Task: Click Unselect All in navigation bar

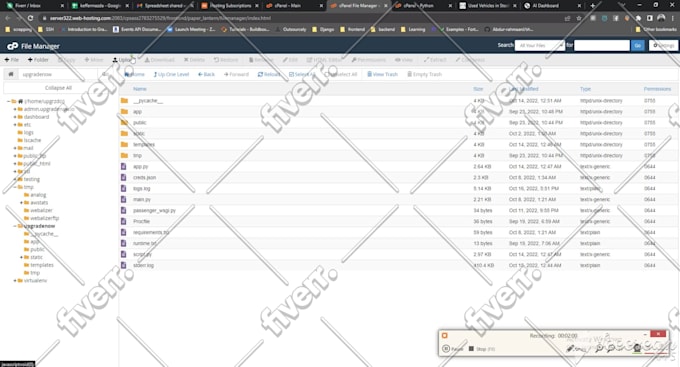Action: pos(341,75)
